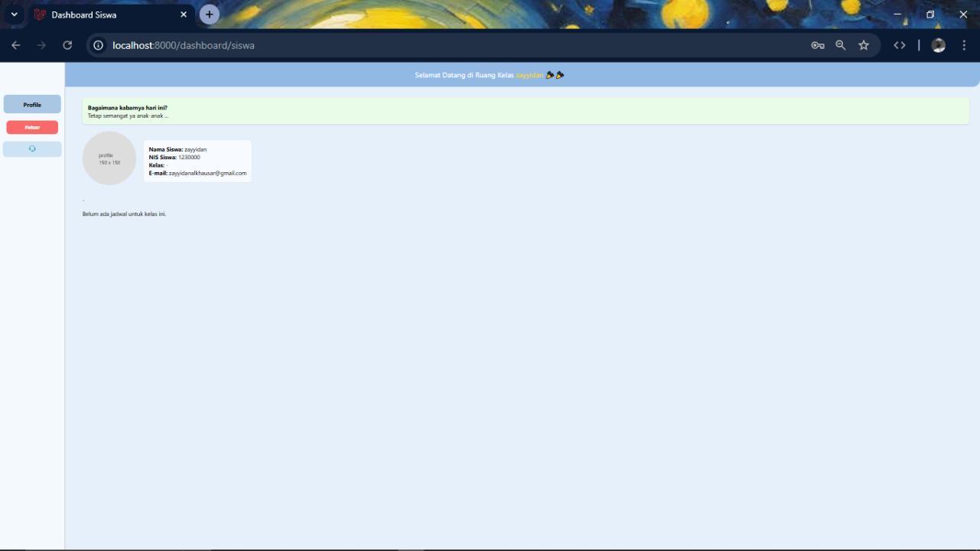The width and height of the screenshot is (980, 551).
Task: Click the circular profile picture placeholder
Action: click(x=109, y=158)
